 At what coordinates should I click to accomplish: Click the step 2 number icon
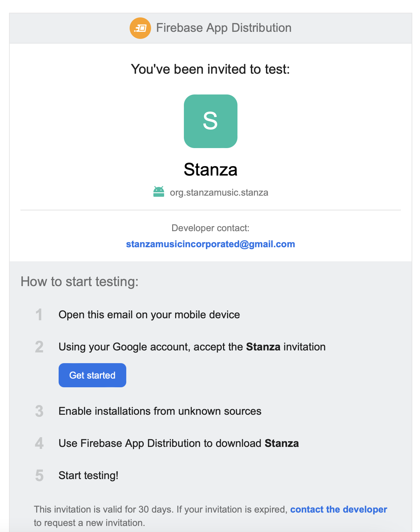tap(39, 347)
